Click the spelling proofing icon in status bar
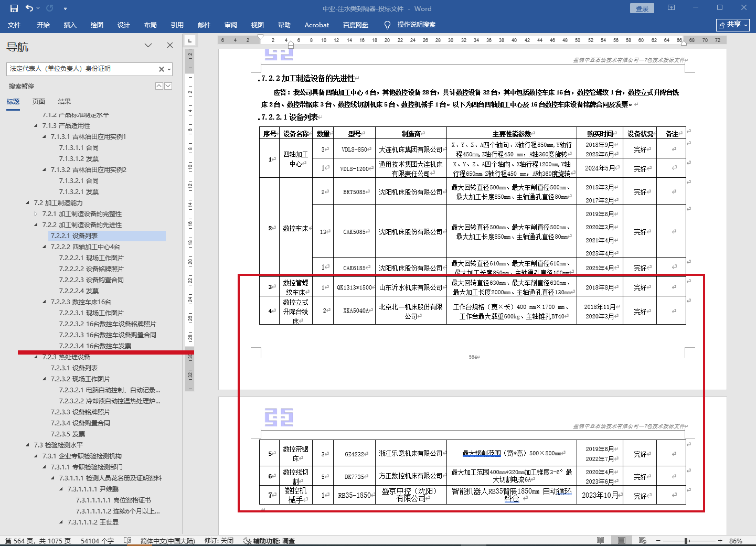Image resolution: width=756 pixels, height=546 pixels. 127,540
